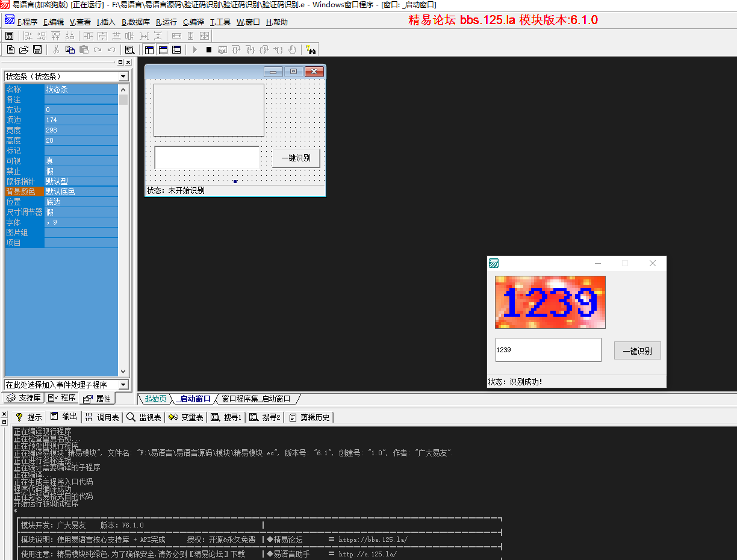Open the 搜寻2 tab
The image size is (737, 560).
[x=265, y=417]
